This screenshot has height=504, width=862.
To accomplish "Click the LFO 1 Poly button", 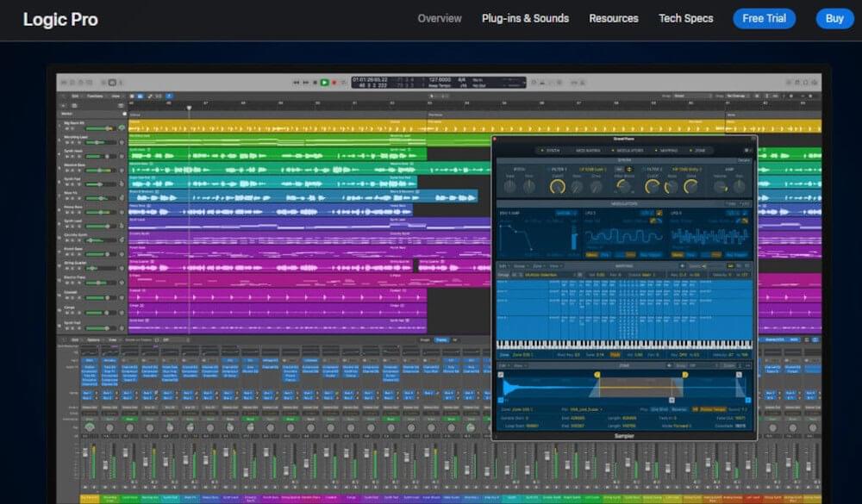I will point(605,255).
